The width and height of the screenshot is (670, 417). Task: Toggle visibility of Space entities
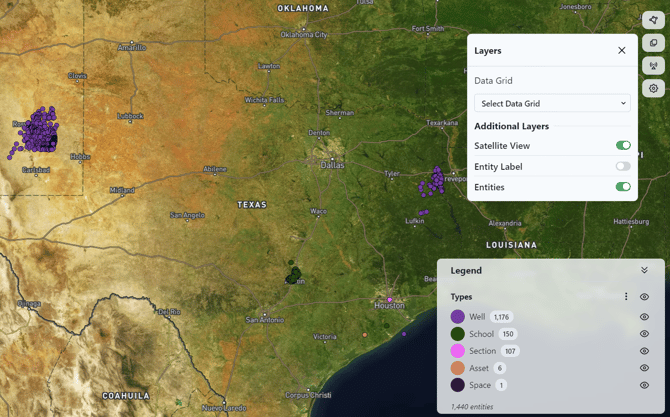pyautogui.click(x=644, y=385)
